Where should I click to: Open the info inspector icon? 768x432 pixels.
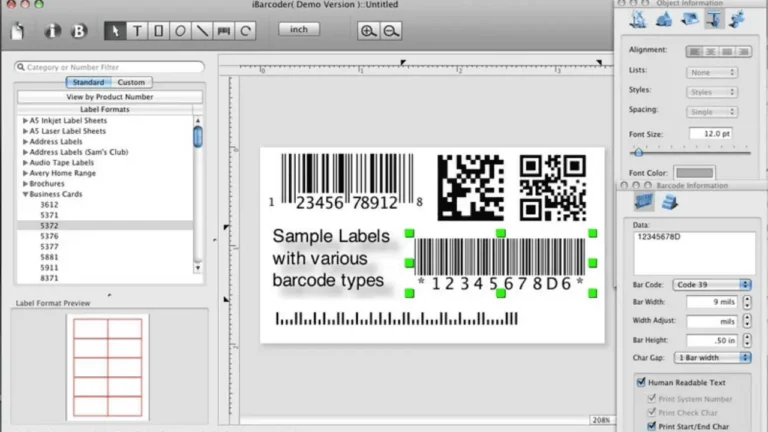52,31
